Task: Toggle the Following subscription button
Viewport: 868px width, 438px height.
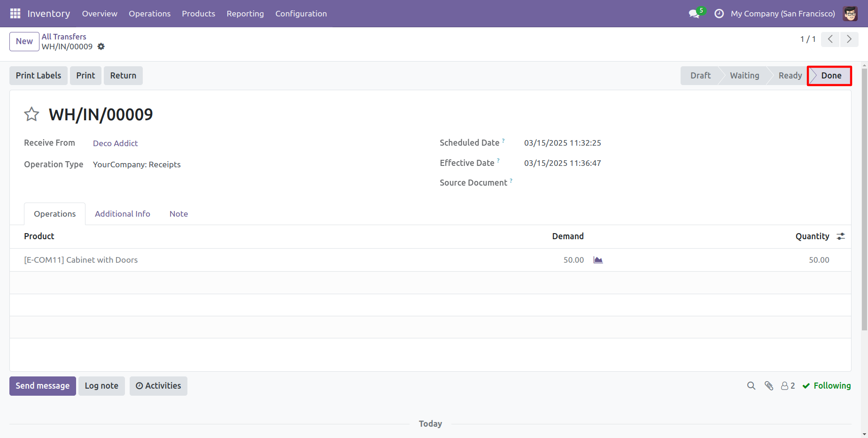Action: click(x=827, y=386)
